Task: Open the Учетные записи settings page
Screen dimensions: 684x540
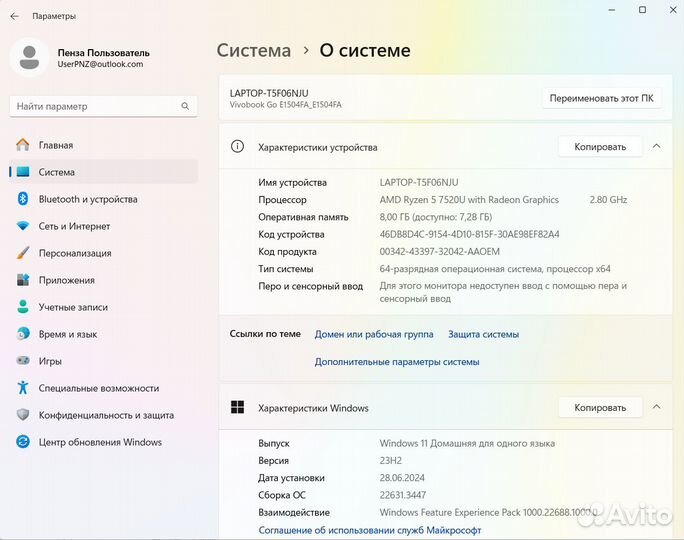Action: 73,307
